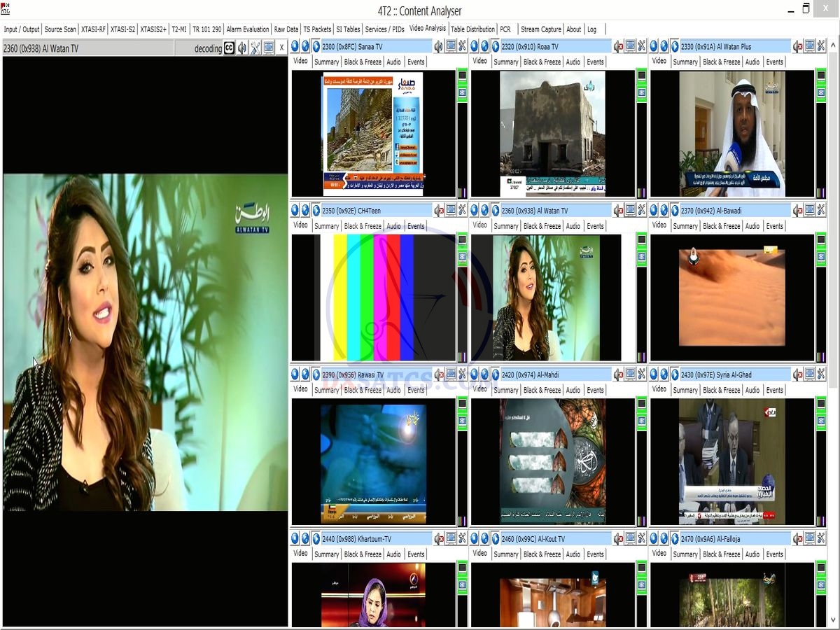The image size is (840, 630).
Task: Open Summary tab for Al-Bawadi
Action: tap(685, 226)
